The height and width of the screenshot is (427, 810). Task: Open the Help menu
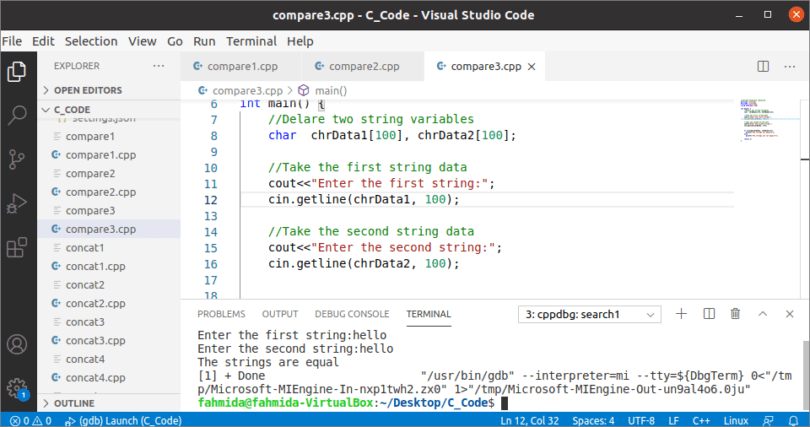click(300, 41)
